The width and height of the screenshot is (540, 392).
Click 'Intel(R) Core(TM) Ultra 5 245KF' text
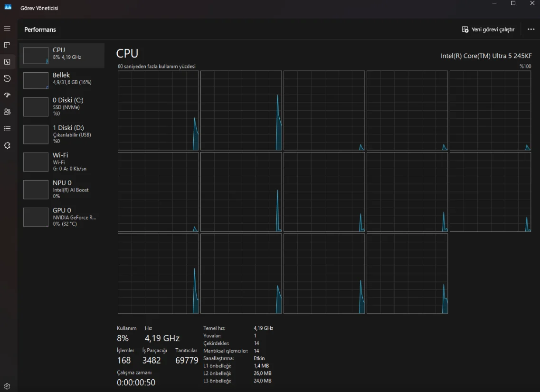coord(486,56)
